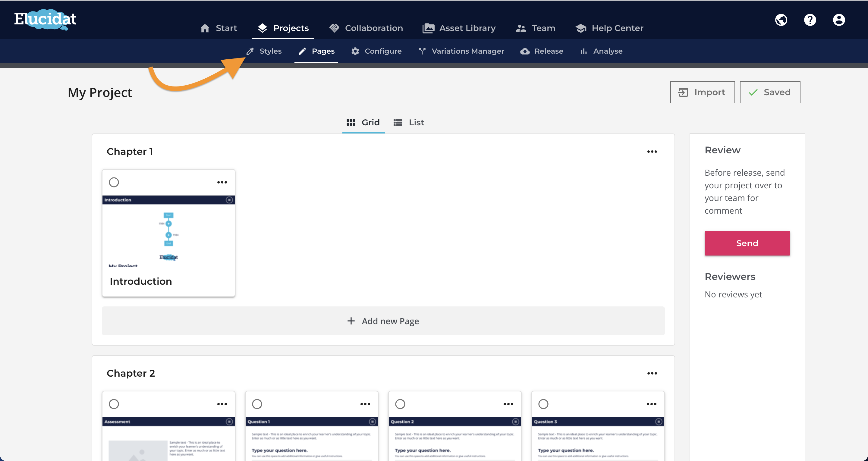Switch to the List view tab

coord(409,122)
